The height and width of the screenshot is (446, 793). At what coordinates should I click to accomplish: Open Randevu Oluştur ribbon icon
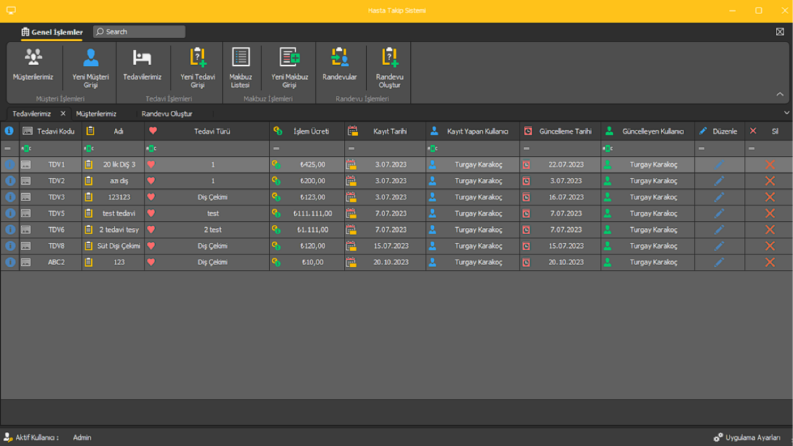389,68
